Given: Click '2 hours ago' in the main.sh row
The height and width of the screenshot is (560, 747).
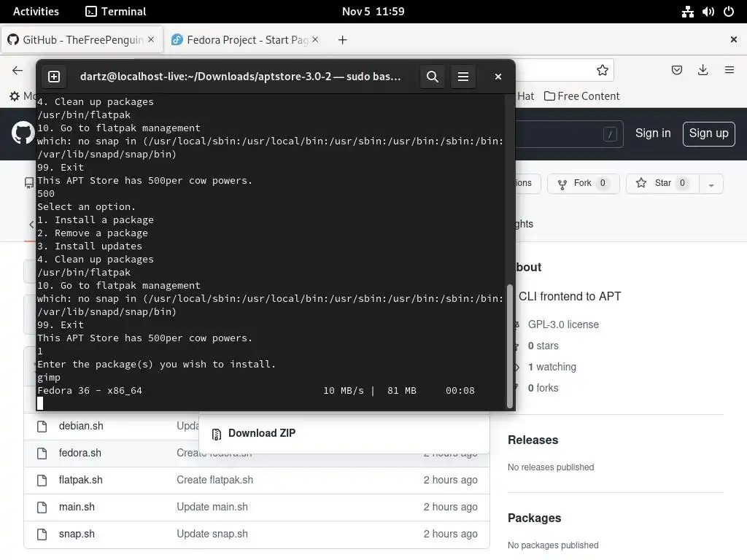Looking at the screenshot, I should [450, 507].
